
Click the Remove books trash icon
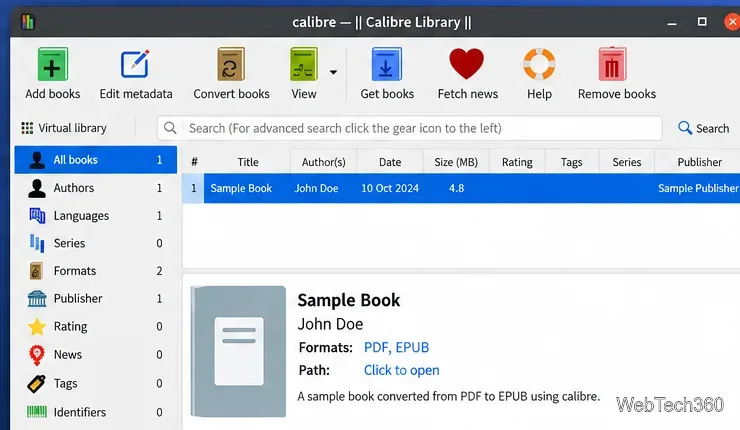tap(612, 64)
